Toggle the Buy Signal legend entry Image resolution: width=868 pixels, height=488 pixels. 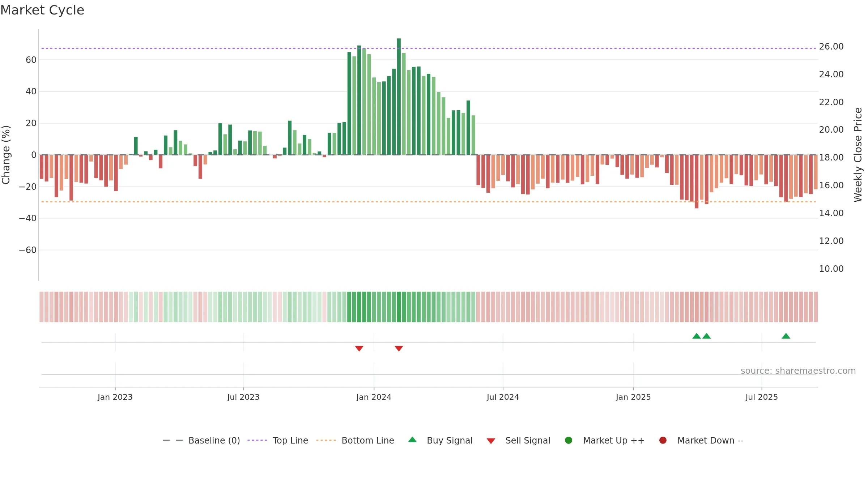440,440
